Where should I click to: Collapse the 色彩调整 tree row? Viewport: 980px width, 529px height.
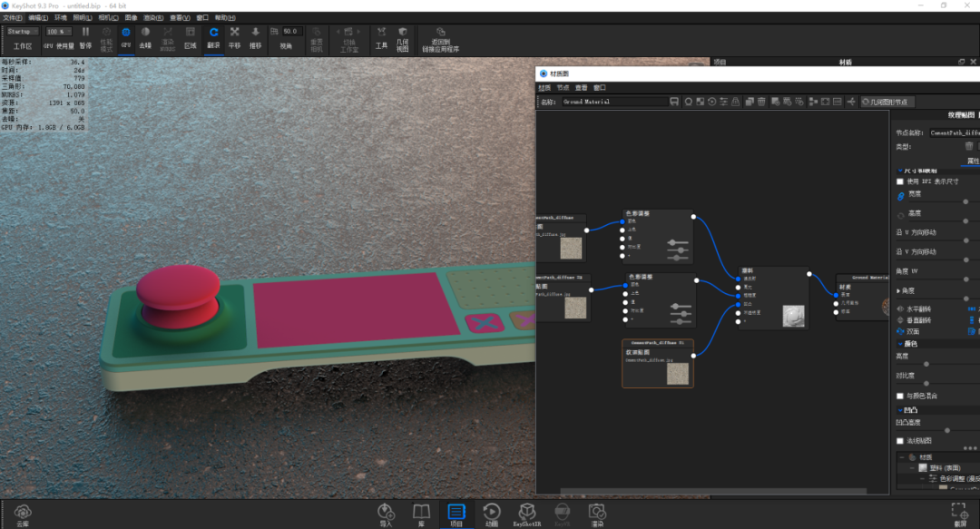tap(922, 478)
